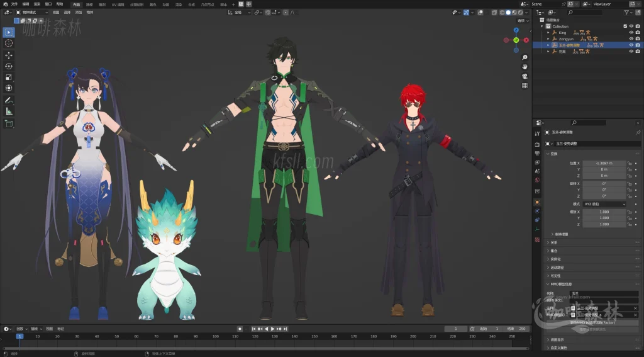
Task: Toggle proportional editing in viewport header
Action: 286,13
